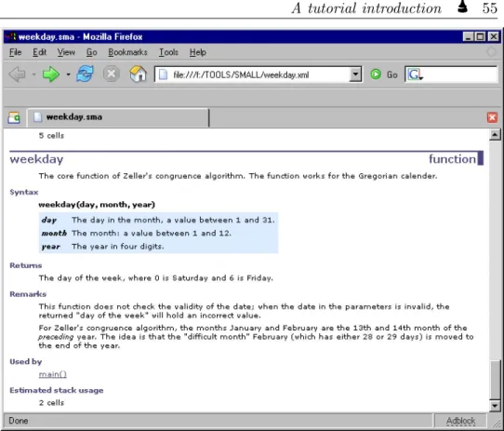This screenshot has width=504, height=431.
Task: Click the green Forward arrow button
Action: point(51,74)
